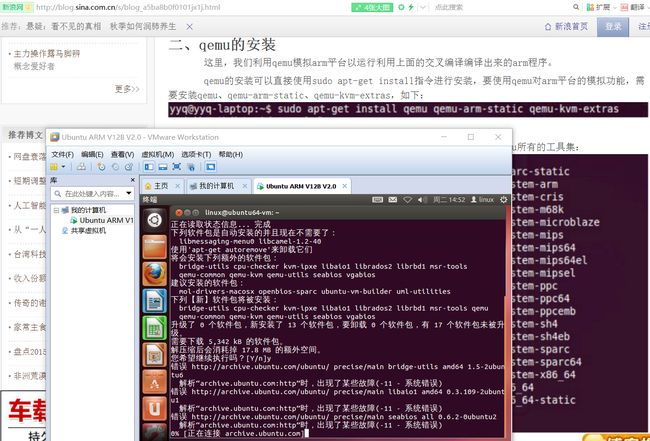Collapse the 我的计算机 tree node
This screenshot has height=441, width=650.
[56, 210]
